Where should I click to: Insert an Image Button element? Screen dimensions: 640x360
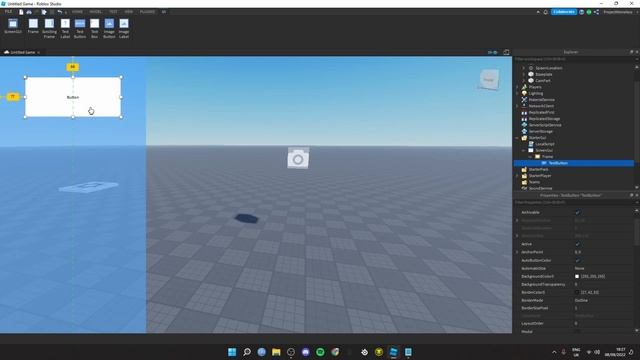[x=109, y=28]
